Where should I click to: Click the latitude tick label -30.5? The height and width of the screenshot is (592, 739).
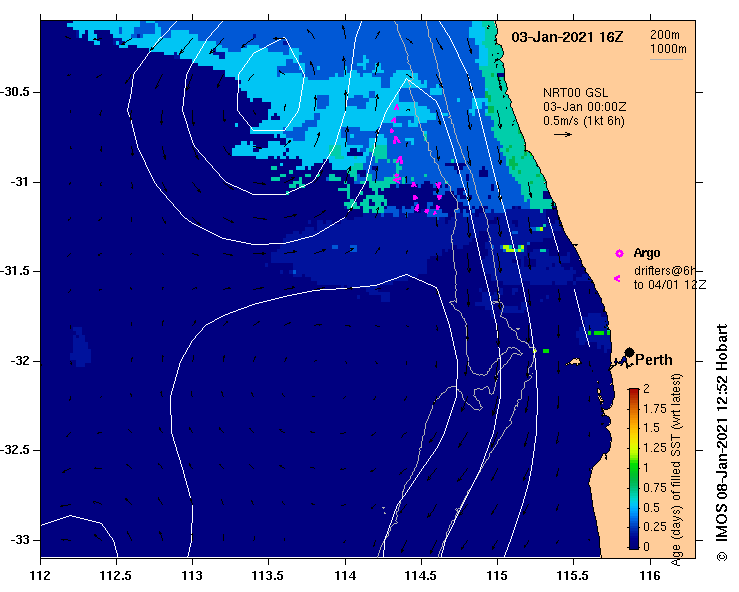(x=15, y=92)
